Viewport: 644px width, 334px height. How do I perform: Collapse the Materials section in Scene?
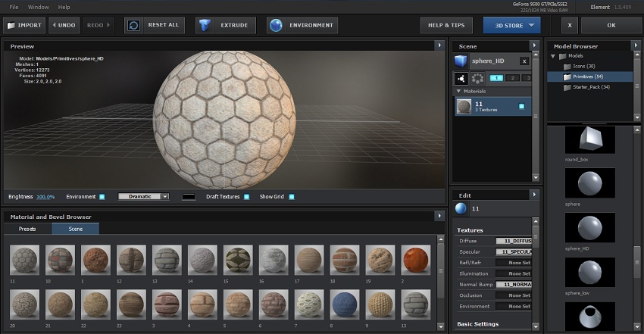point(458,91)
